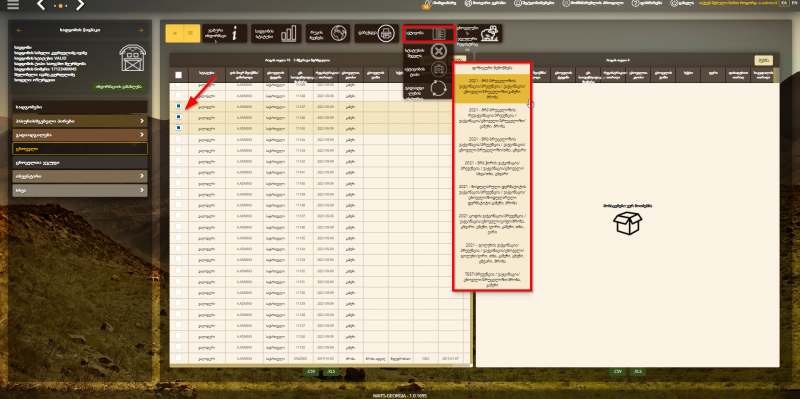The height and width of the screenshot is (399, 800).
Task: Click the globe icon toolbar button
Action: tap(328, 34)
